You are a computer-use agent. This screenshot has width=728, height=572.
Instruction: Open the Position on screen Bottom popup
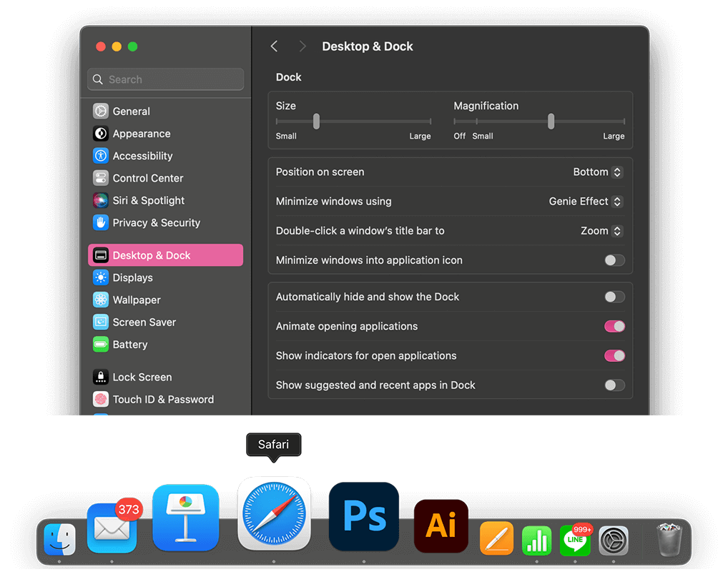click(598, 172)
